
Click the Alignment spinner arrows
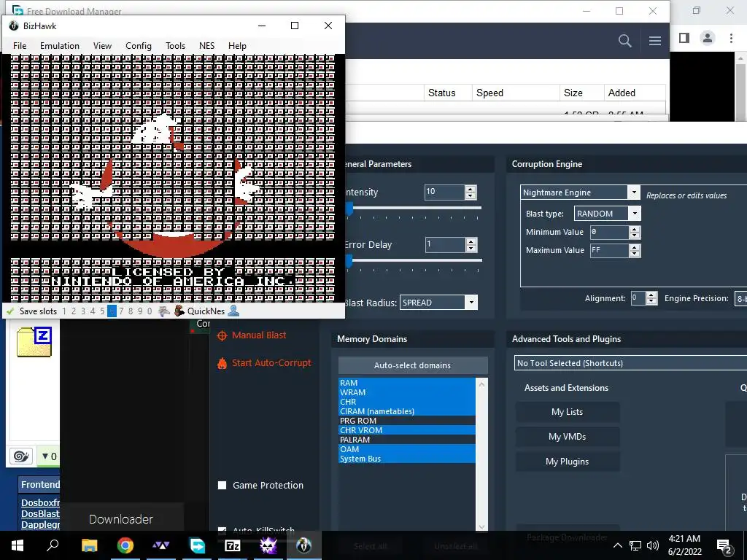point(651,298)
